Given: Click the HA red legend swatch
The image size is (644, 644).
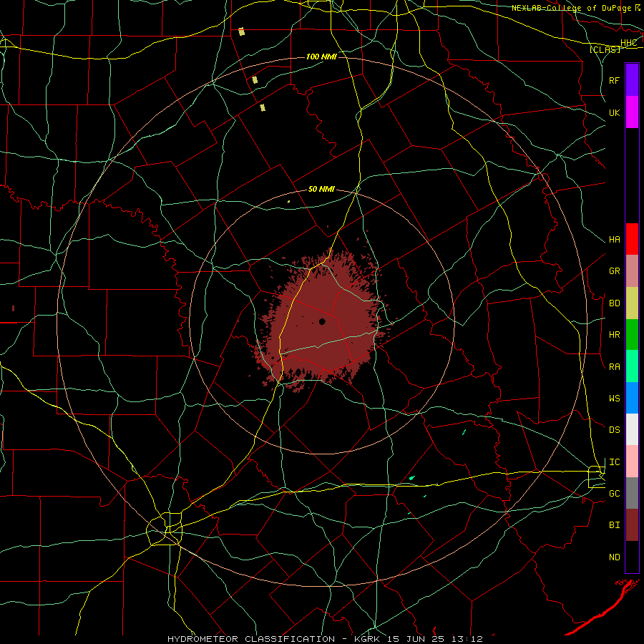Looking at the screenshot, I should point(632,239).
